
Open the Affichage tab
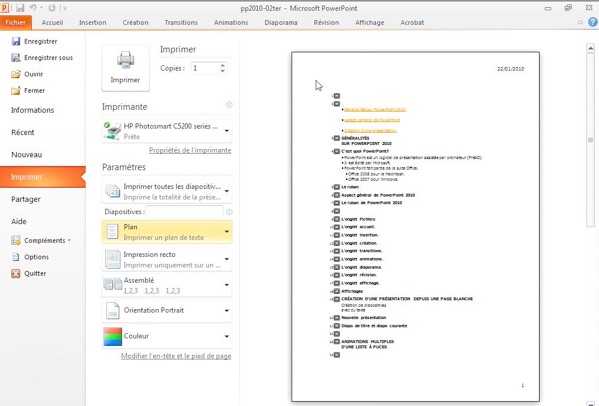coord(370,23)
